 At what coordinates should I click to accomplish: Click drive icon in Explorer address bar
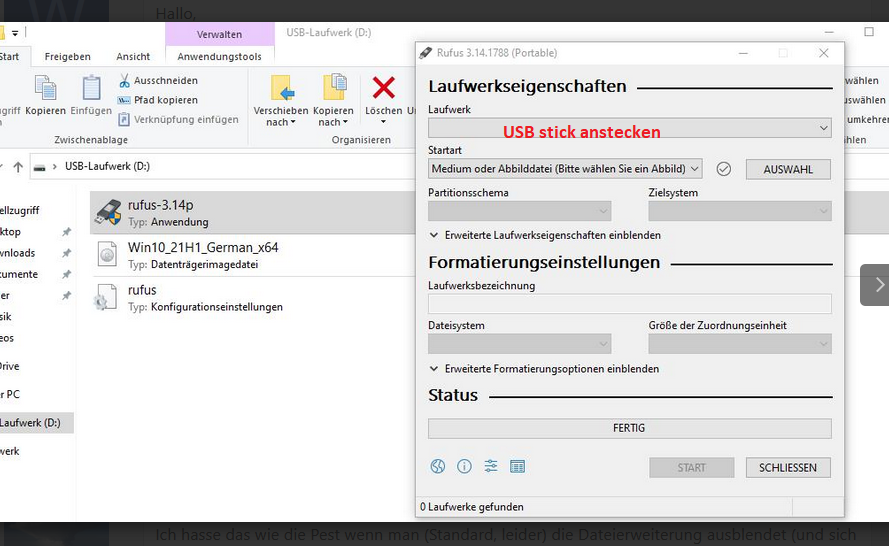click(x=39, y=167)
